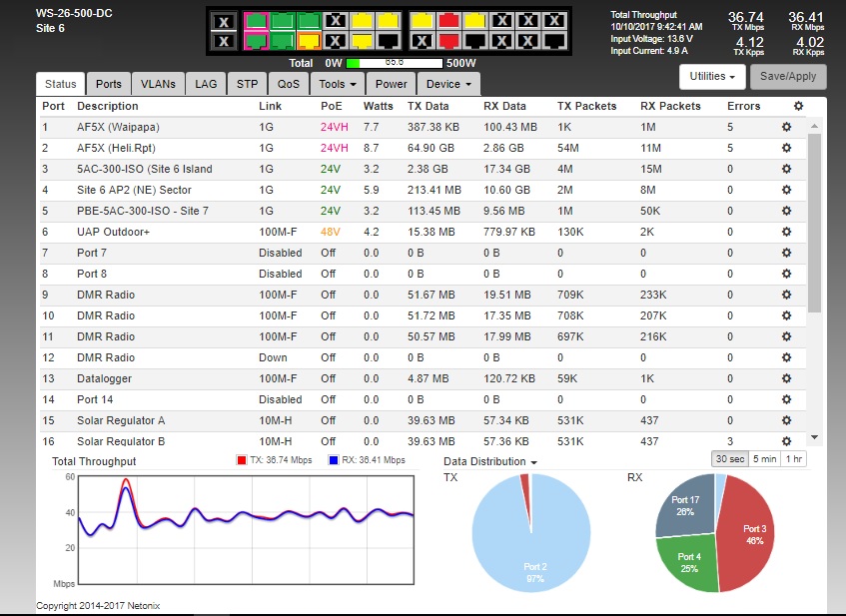Open the Device dropdown menu

pos(448,85)
